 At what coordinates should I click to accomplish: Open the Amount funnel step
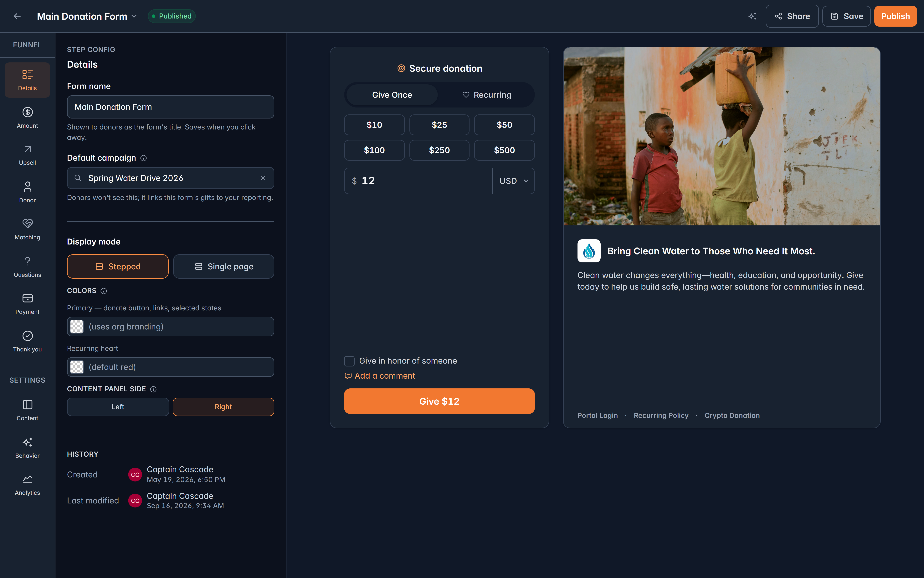(x=28, y=118)
